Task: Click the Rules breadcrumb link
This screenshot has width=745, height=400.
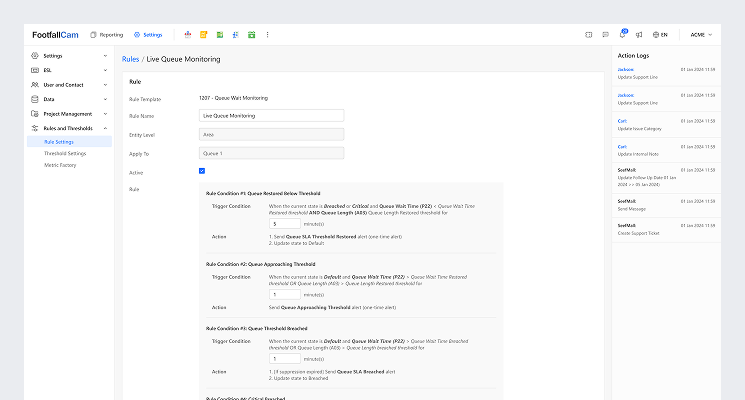Action: tap(131, 60)
